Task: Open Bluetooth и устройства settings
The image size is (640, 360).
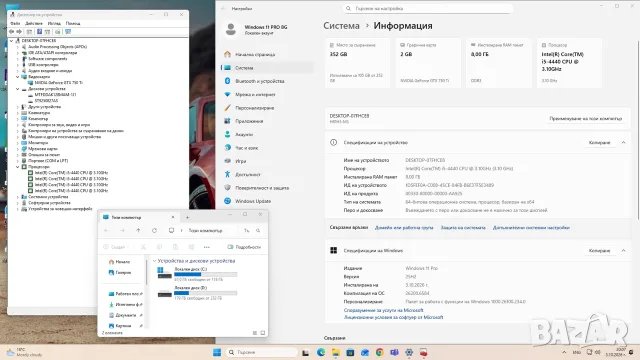Action: tap(268, 81)
